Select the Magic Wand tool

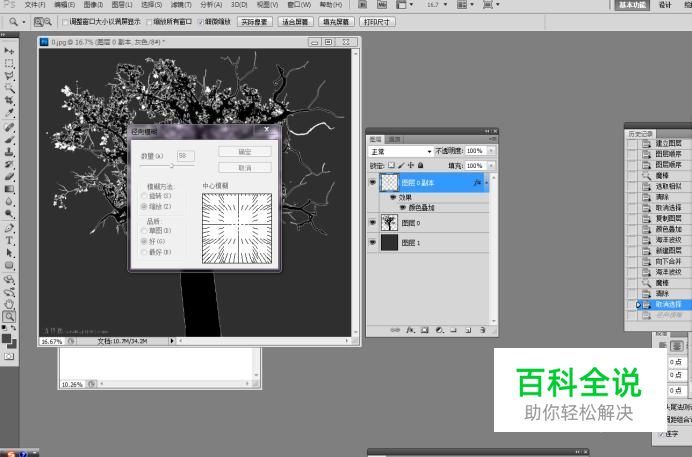tap(9, 88)
